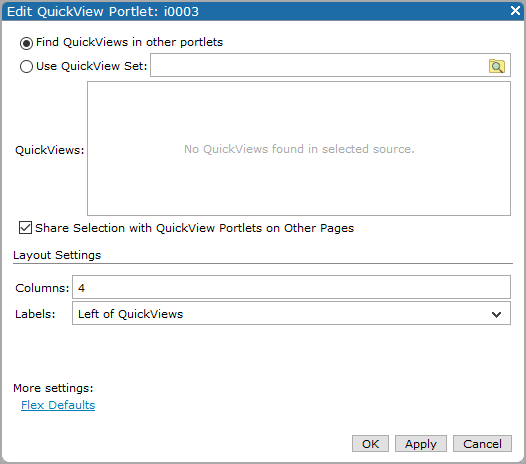Click the More settings label
The image size is (526, 464).
click(x=53, y=388)
